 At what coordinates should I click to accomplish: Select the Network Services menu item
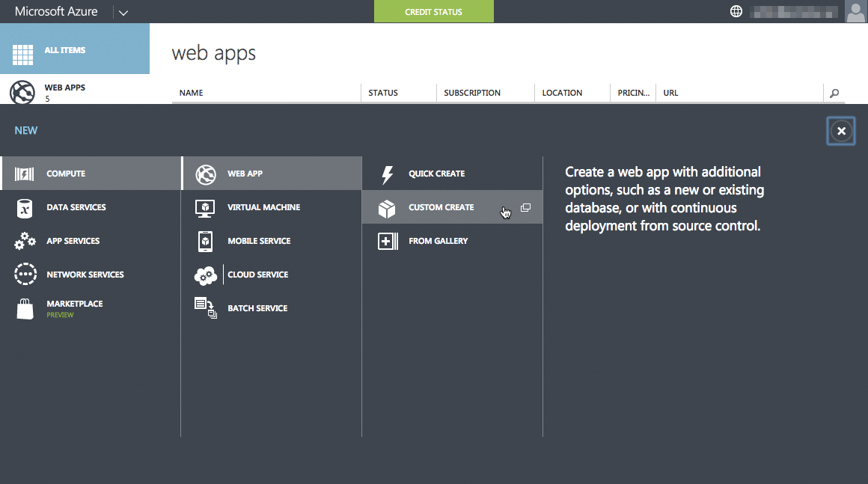tap(91, 275)
